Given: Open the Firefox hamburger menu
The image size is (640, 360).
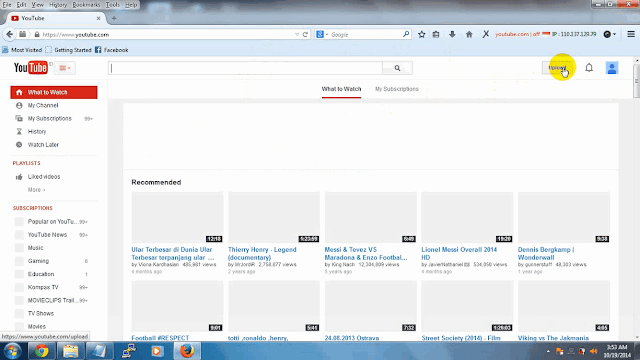Looking at the screenshot, I should click(631, 34).
